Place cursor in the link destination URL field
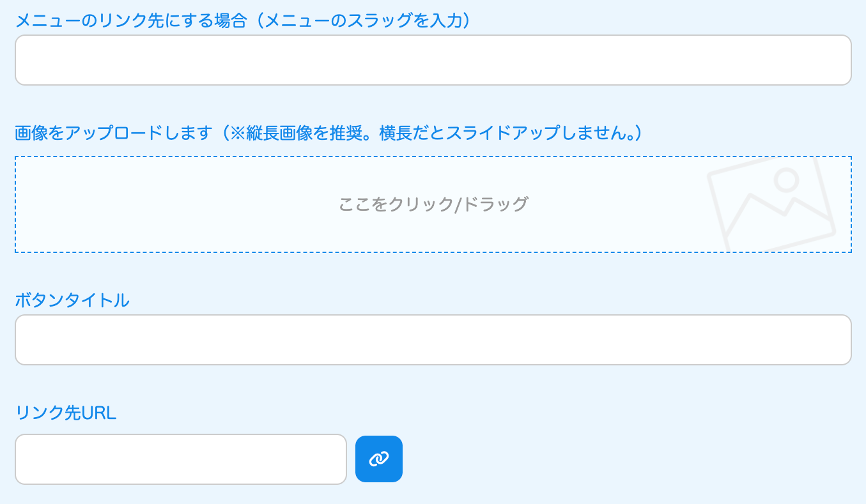The width and height of the screenshot is (866, 504). 180,459
